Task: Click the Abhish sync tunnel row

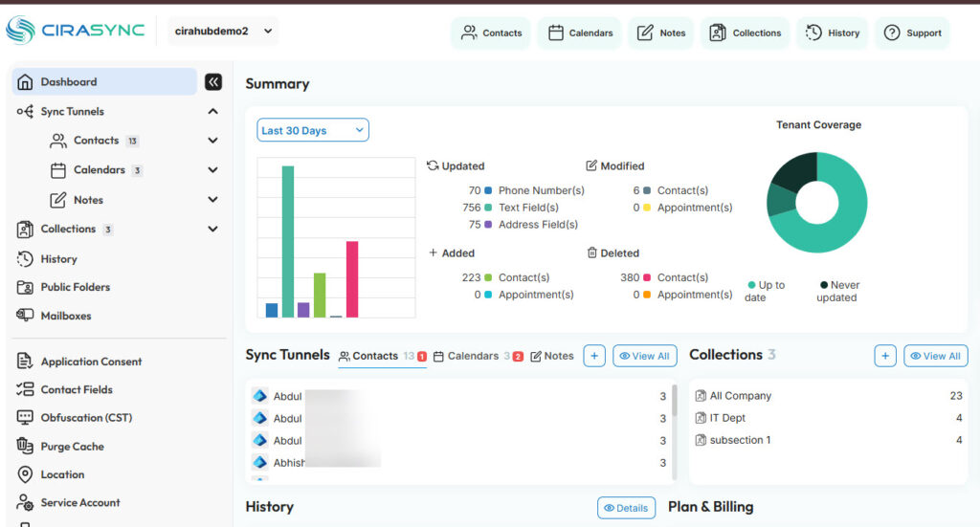Action: pyautogui.click(x=459, y=463)
